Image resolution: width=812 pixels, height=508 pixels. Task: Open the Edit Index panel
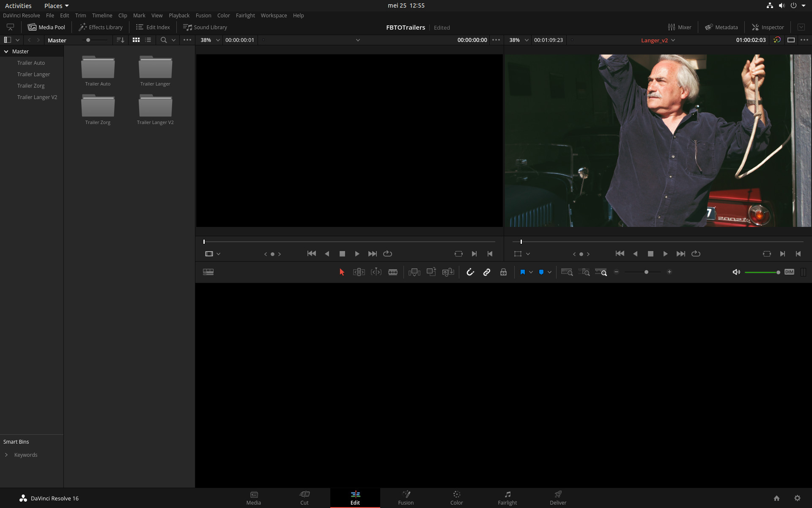153,27
